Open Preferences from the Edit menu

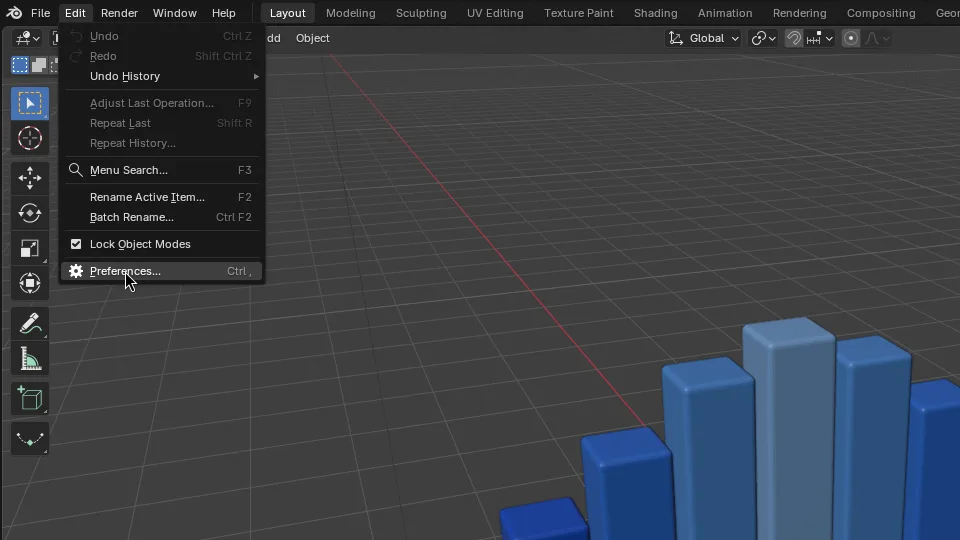[x=162, y=271]
